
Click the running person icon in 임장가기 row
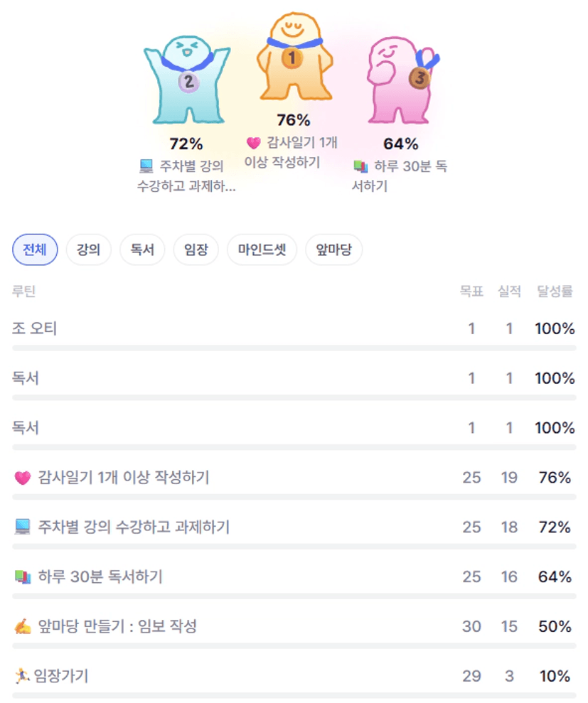[21, 676]
